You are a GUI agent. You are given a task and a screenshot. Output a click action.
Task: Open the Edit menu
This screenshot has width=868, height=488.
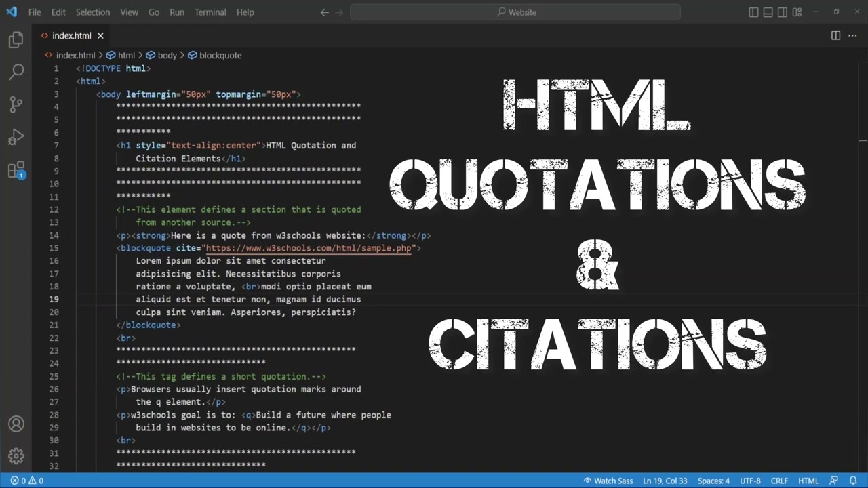coord(58,12)
